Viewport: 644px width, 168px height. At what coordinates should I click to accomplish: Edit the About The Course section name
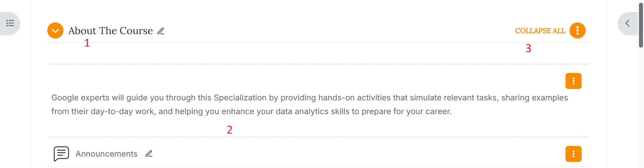(x=161, y=31)
